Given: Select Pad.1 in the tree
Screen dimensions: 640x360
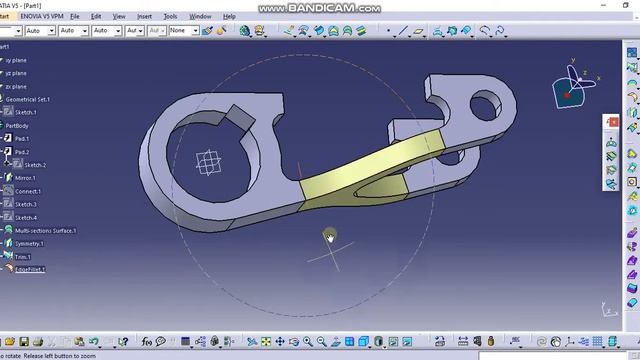Looking at the screenshot, I should tap(22, 139).
